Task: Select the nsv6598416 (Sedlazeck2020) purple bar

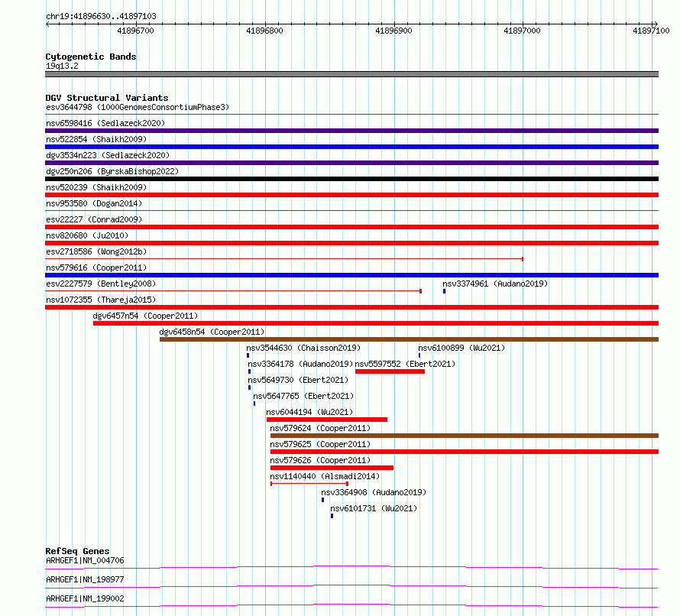Action: [351, 131]
